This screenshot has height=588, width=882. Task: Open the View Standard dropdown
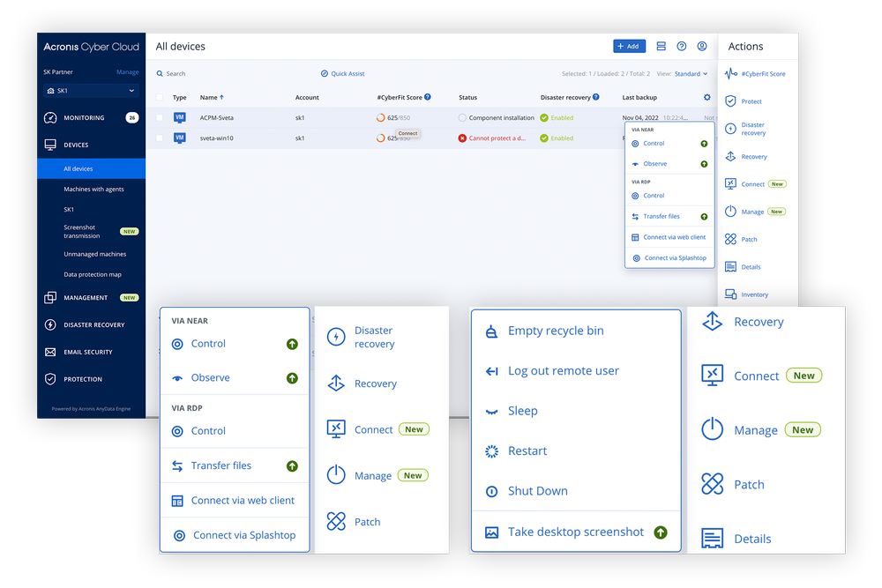(691, 74)
